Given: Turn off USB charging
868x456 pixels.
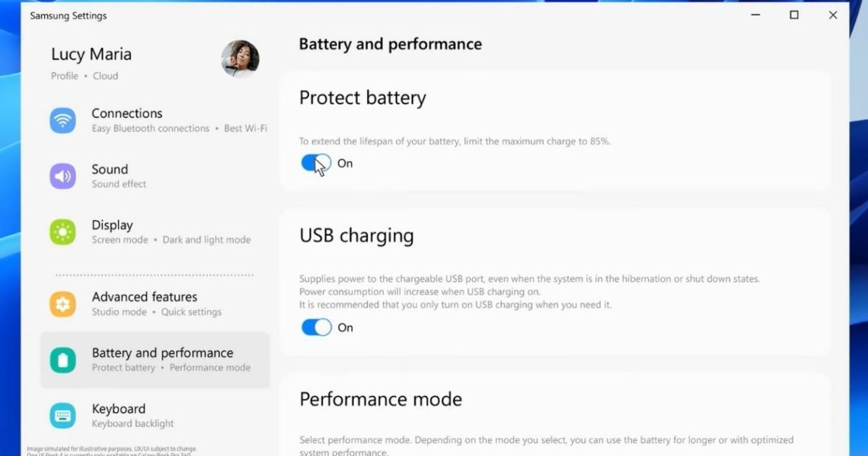Looking at the screenshot, I should coord(316,327).
